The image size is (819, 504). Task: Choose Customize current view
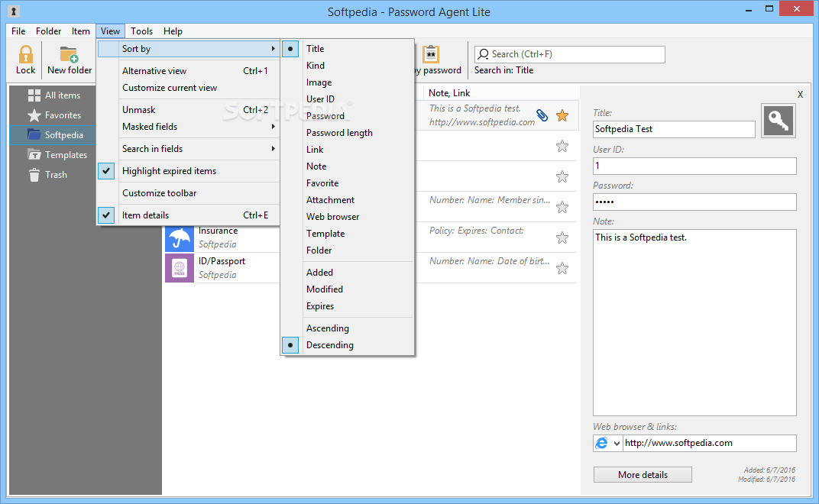[x=189, y=88]
